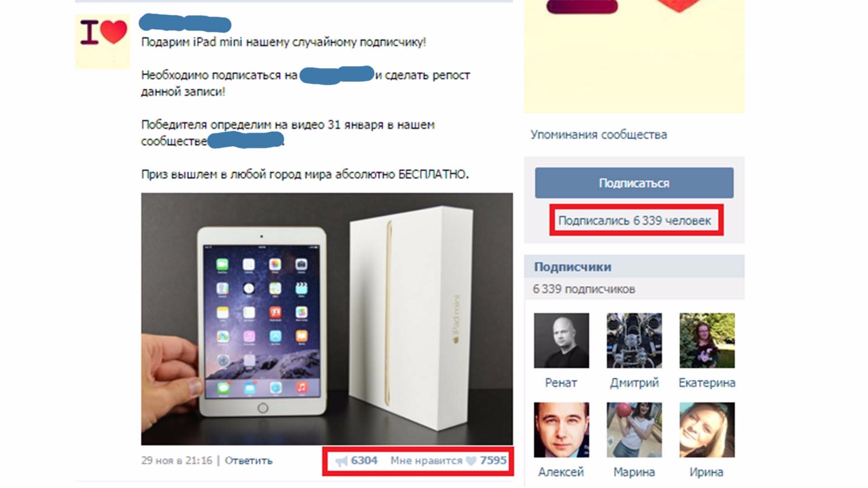Open Ирина's profile photo
This screenshot has width=868, height=488.
[x=707, y=430]
